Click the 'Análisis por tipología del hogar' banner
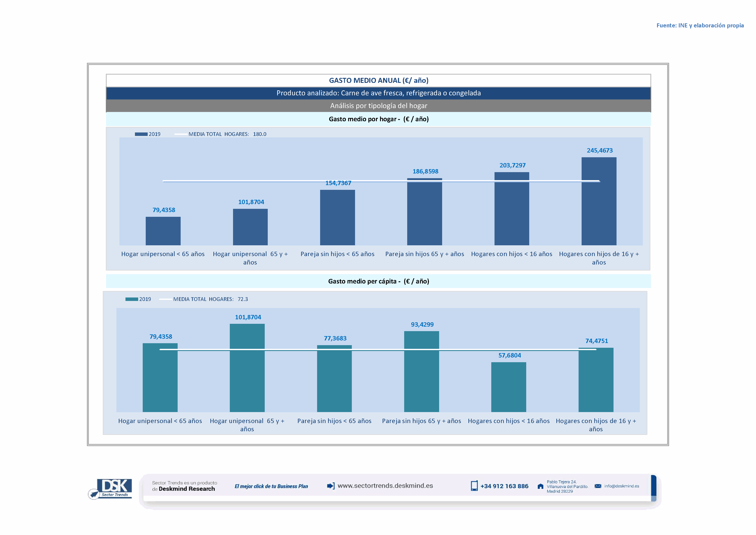This screenshot has width=756, height=535. click(x=378, y=106)
